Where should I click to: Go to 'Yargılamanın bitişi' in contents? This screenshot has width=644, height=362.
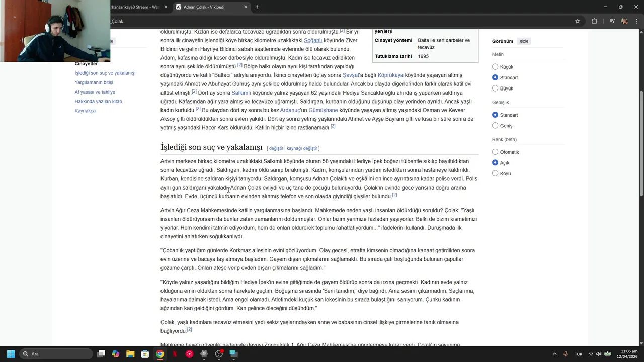point(94,82)
